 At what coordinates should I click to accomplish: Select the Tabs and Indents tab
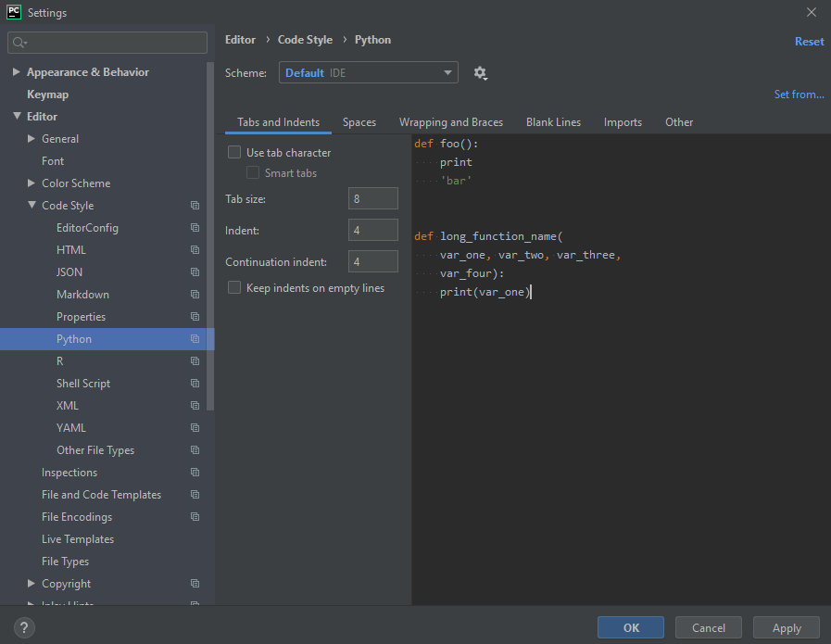tap(278, 122)
